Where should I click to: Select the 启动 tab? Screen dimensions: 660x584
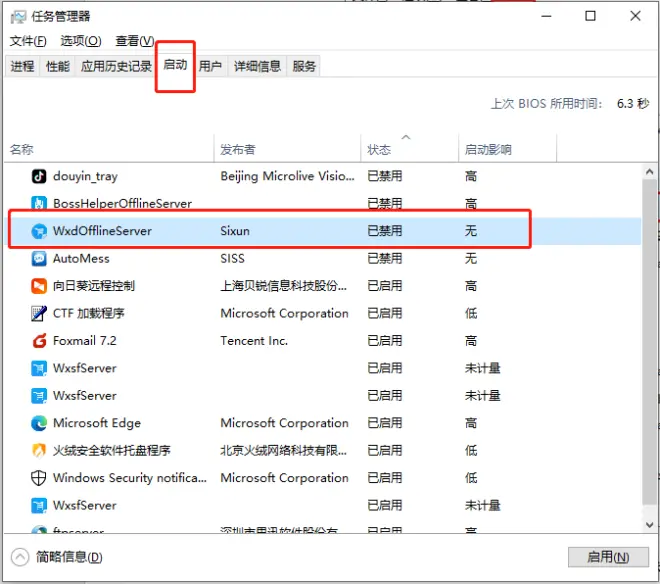click(x=175, y=65)
